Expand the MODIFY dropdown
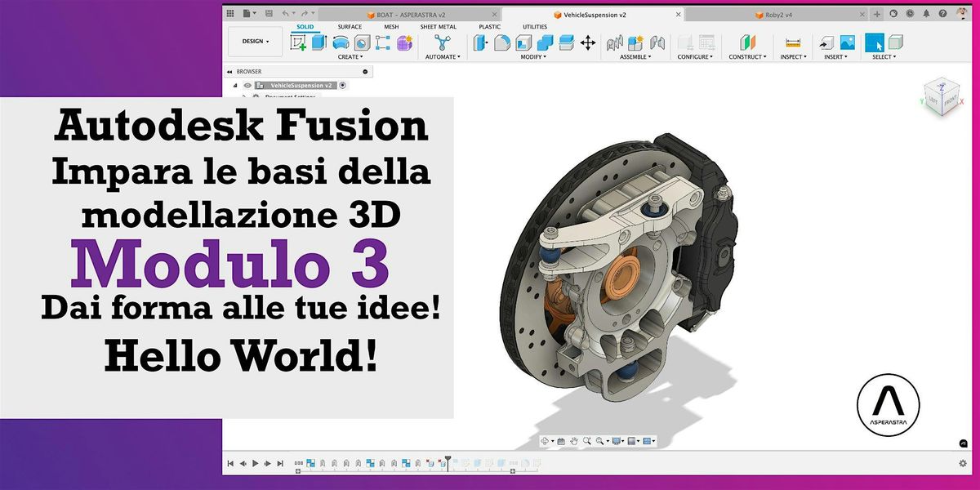The width and height of the screenshot is (980, 490). [533, 57]
